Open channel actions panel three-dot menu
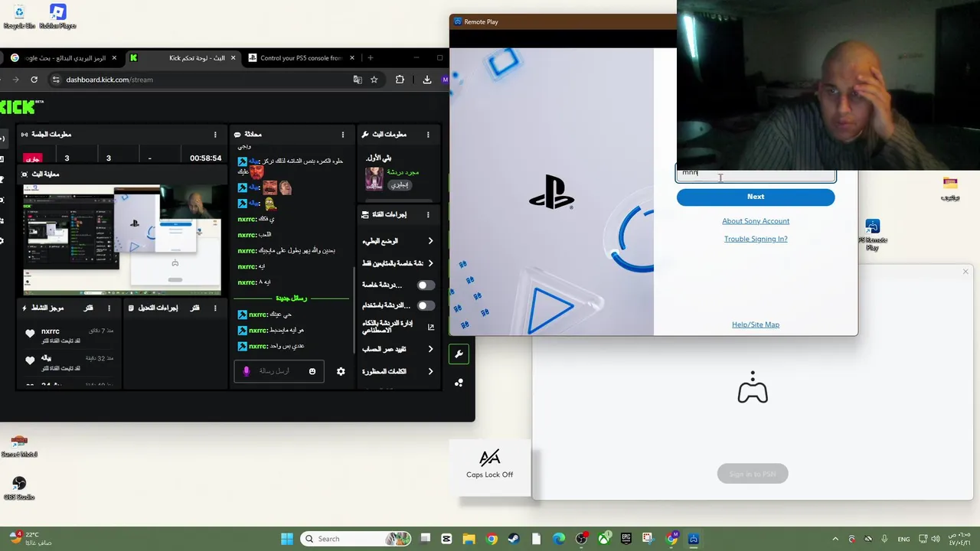This screenshot has width=980, height=551. click(x=428, y=214)
